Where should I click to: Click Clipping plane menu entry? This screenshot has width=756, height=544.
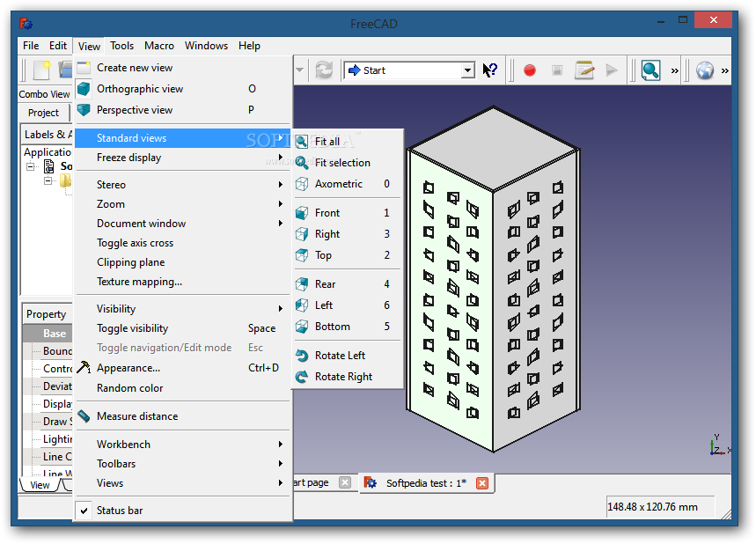[x=183, y=262]
